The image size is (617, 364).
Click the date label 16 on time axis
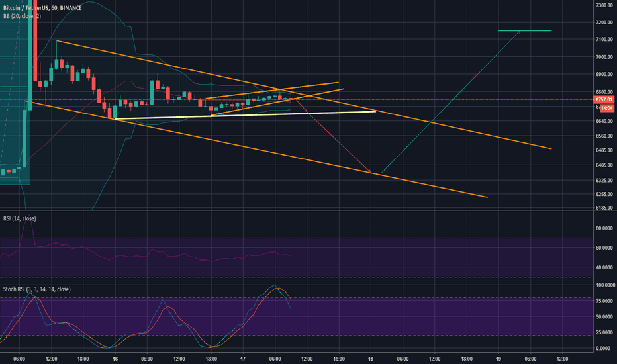coord(115,359)
